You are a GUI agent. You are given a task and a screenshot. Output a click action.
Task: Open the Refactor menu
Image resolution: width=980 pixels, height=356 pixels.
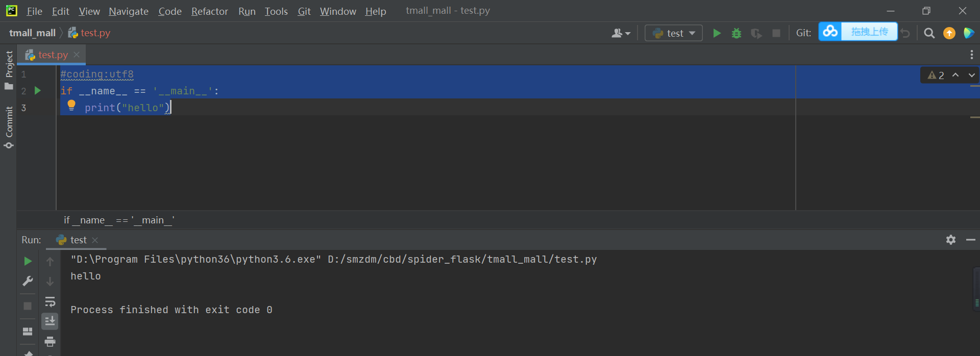click(210, 11)
